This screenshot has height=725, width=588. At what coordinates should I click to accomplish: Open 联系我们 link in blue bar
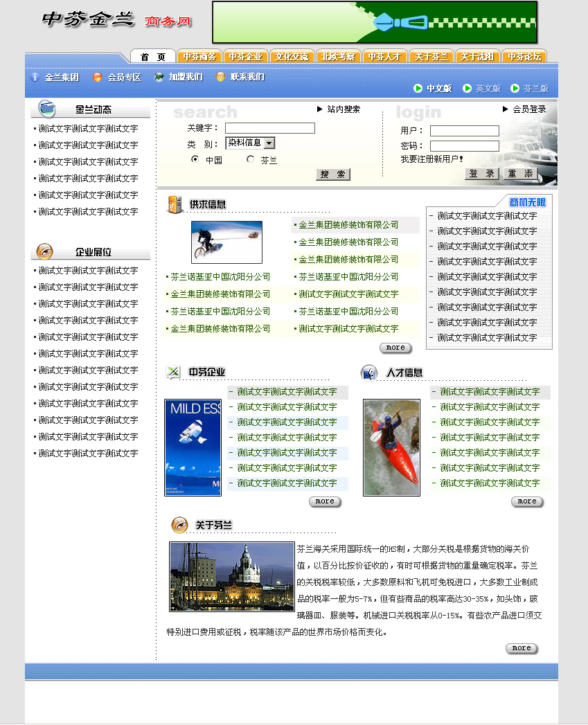247,77
